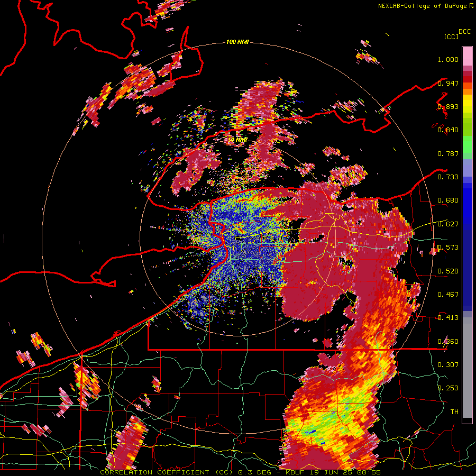This screenshot has width=476, height=476.
Task: Click the 0.573 legend value
Action: [x=448, y=248]
